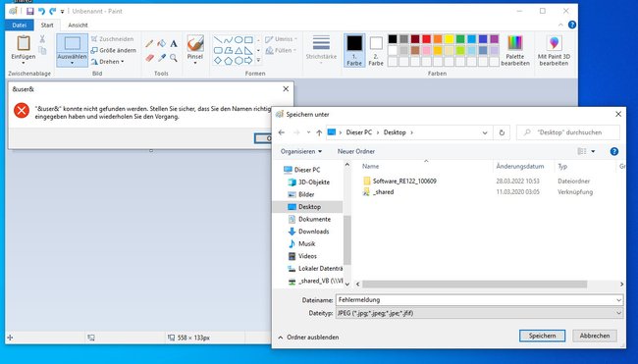The image size is (638, 364).
Task: Select Dieser PC in navigation tree
Action: (x=302, y=170)
